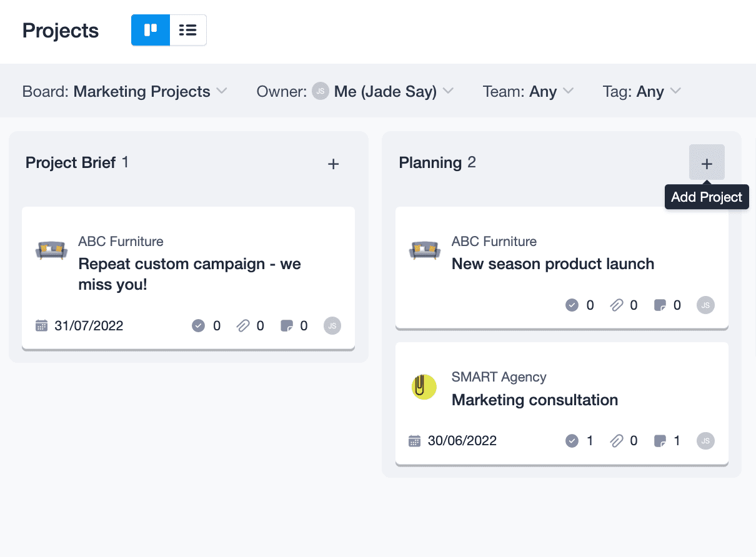Click the Projects page title
Viewport: 756px width, 557px height.
61,31
